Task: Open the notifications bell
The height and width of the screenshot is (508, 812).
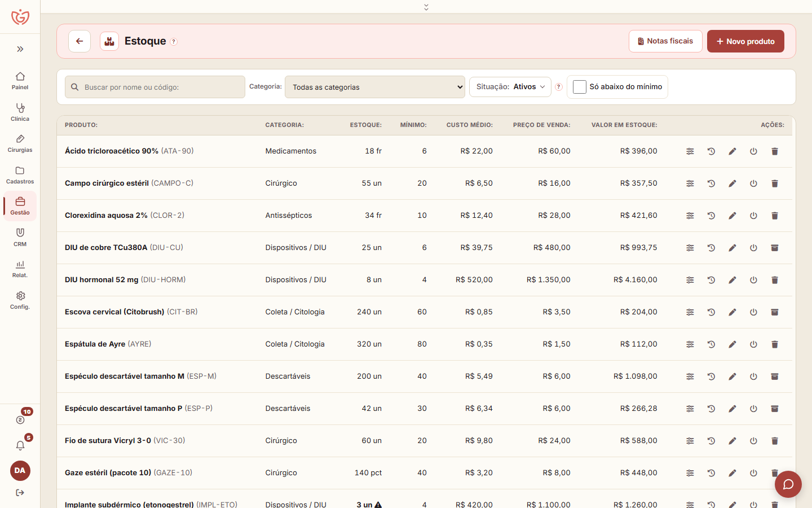Action: point(20,445)
